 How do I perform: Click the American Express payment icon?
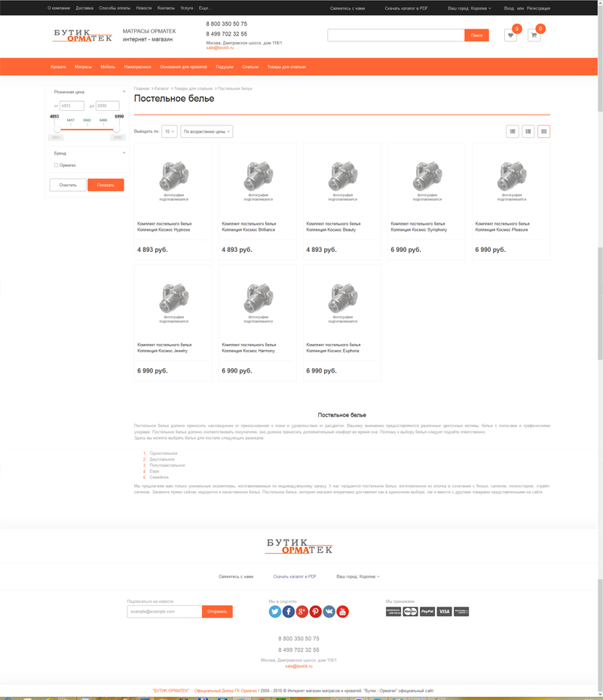coord(393,612)
